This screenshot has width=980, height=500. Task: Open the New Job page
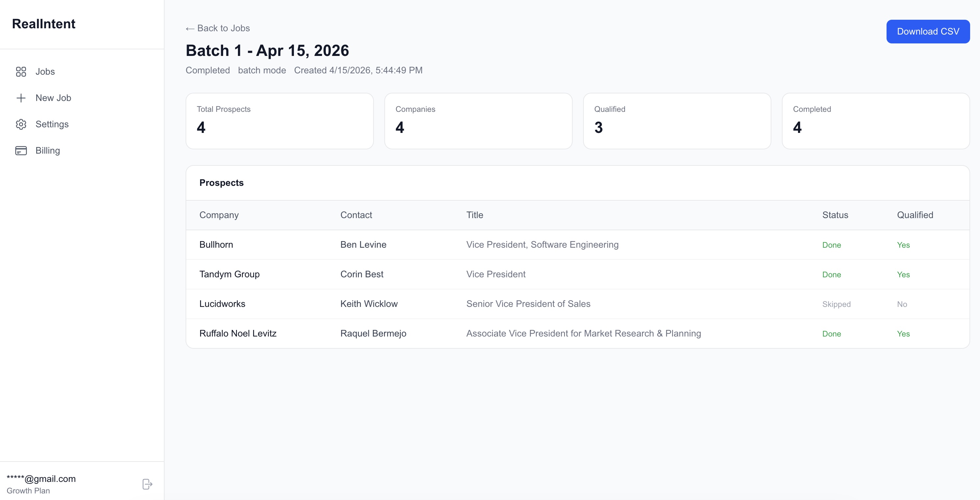[x=53, y=98]
